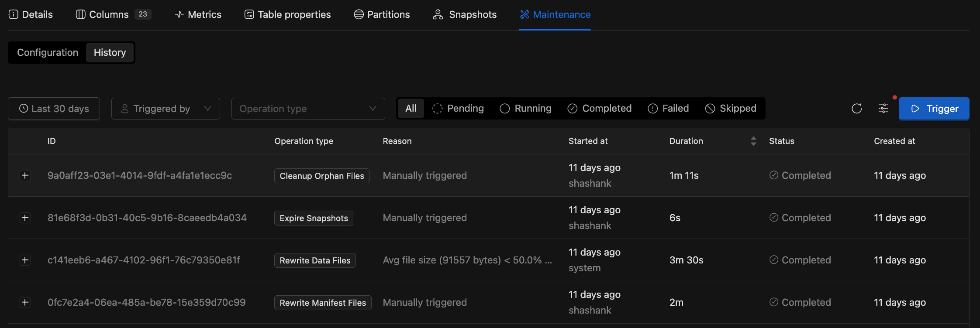
Task: Filter status by Running
Action: [x=526, y=108]
